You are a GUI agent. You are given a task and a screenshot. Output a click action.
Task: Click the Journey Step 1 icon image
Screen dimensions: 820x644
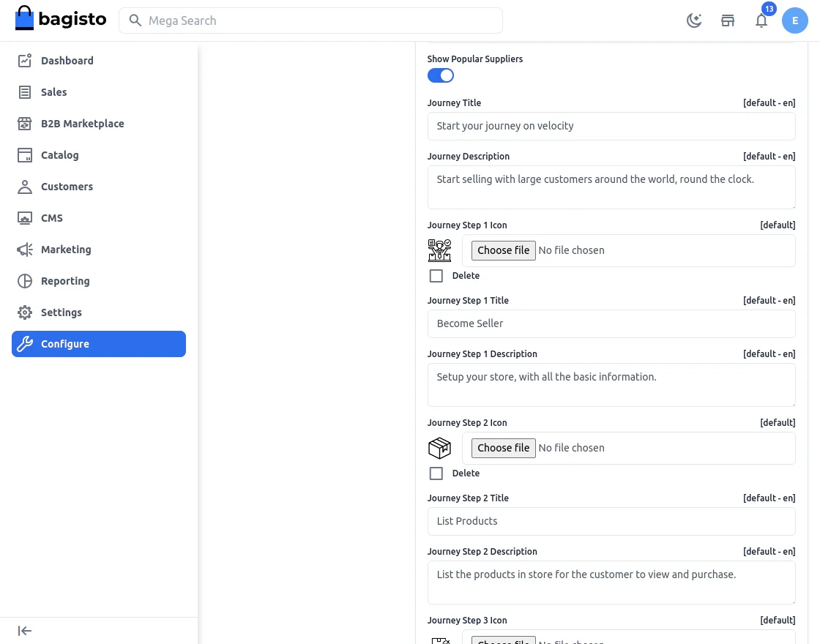click(440, 250)
